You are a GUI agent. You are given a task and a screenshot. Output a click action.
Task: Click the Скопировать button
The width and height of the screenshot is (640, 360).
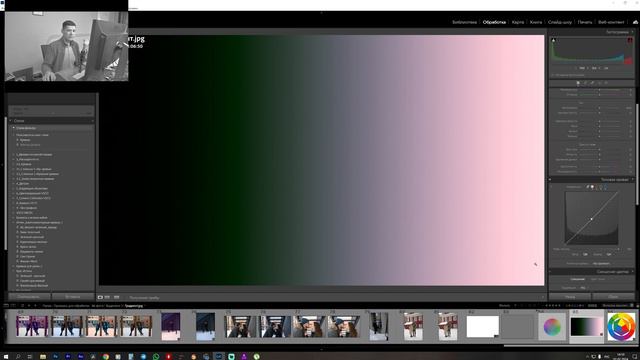coord(29,297)
